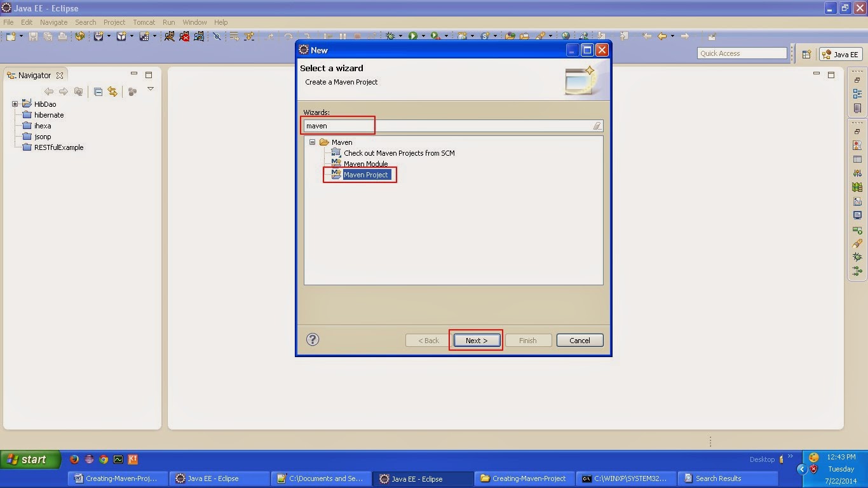Open the Navigate menu

pos(53,22)
